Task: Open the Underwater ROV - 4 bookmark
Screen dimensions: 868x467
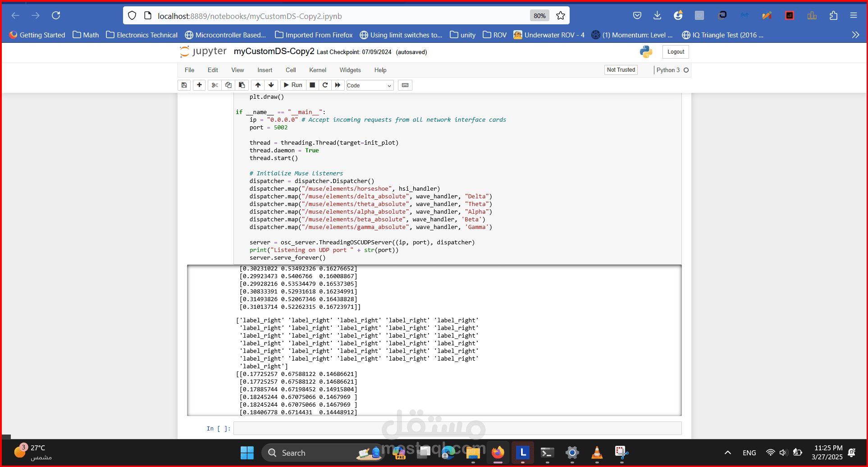Action: [x=549, y=35]
